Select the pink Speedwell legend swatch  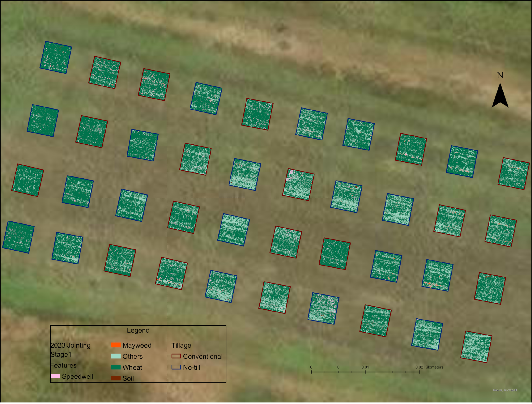56,376
